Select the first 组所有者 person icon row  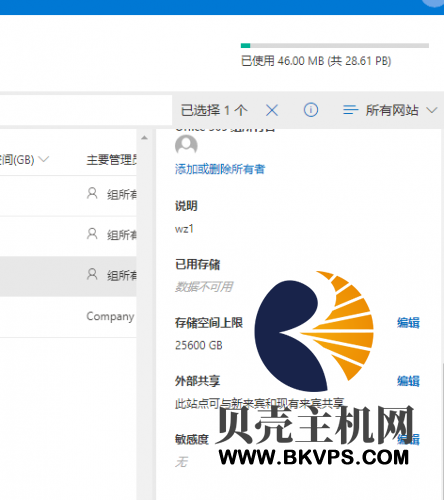[x=92, y=193]
